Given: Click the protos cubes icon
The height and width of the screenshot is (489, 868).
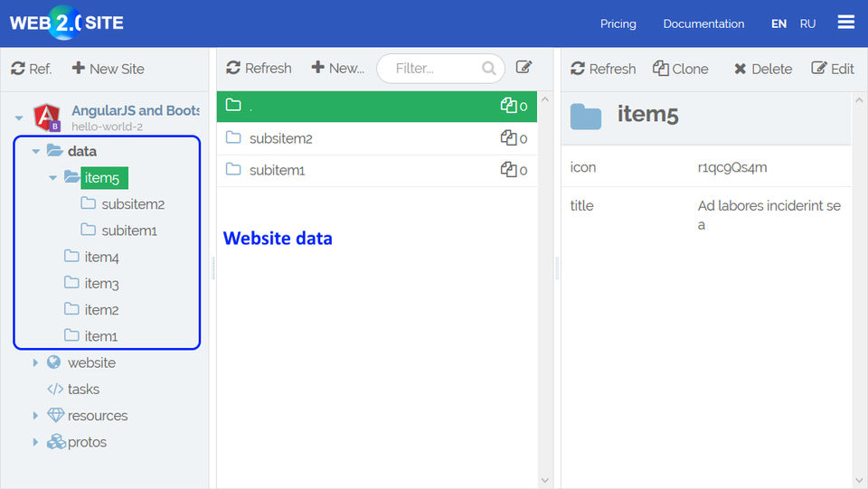Looking at the screenshot, I should tap(56, 441).
